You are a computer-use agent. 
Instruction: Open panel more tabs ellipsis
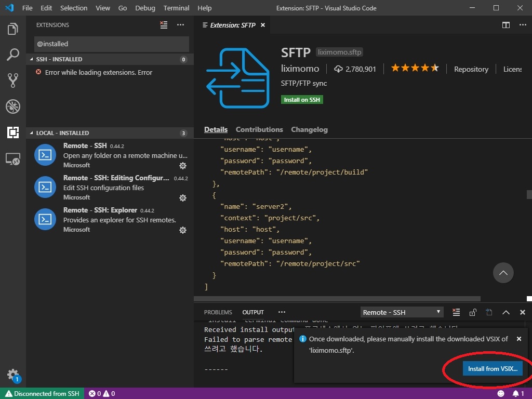[282, 312]
